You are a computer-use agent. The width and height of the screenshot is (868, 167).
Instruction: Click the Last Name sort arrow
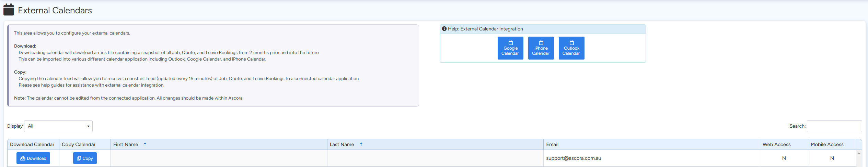coord(361,144)
